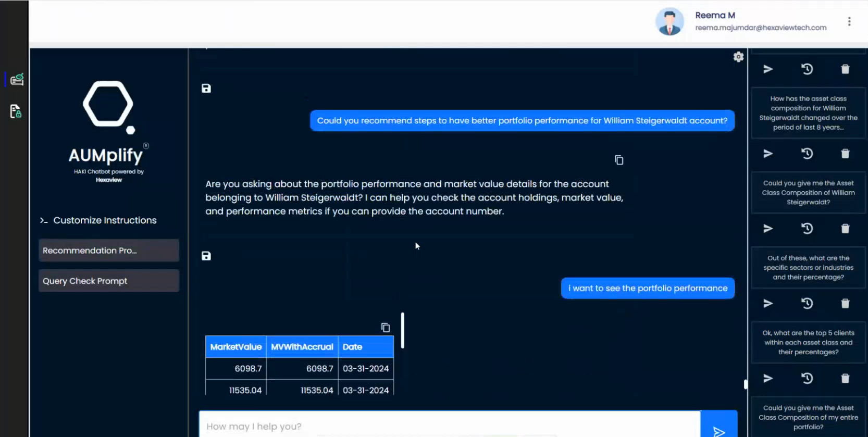The image size is (868, 437).
Task: Open the chat settings gear icon
Action: click(738, 57)
